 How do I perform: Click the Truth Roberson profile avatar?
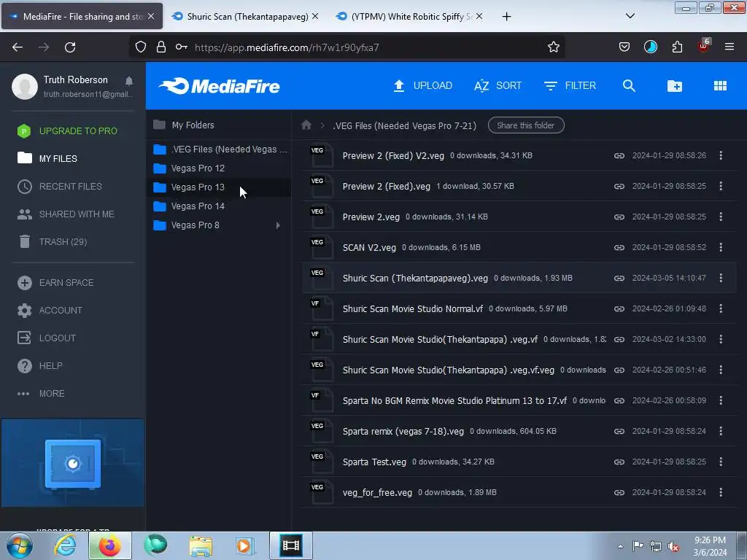tap(25, 86)
